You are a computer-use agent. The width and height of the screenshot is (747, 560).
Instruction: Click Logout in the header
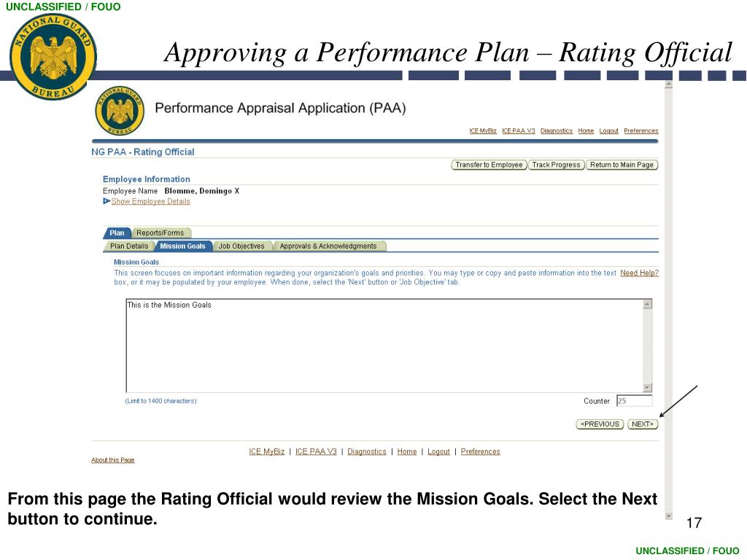609,131
